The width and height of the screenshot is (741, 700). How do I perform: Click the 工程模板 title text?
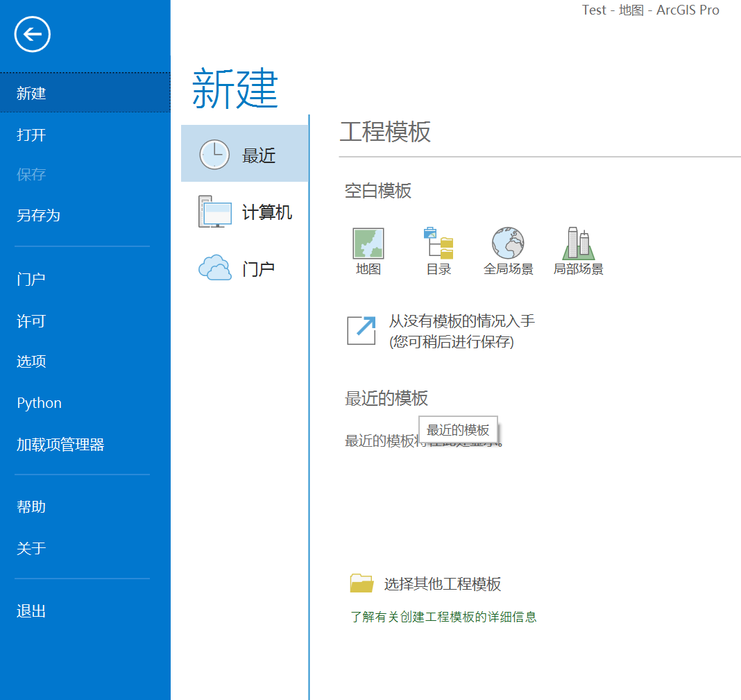(385, 132)
